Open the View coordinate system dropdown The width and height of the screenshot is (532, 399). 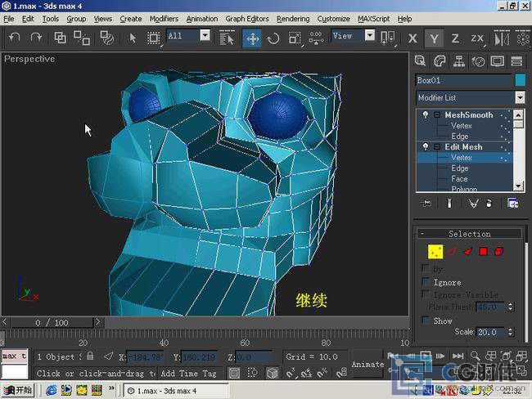(370, 35)
